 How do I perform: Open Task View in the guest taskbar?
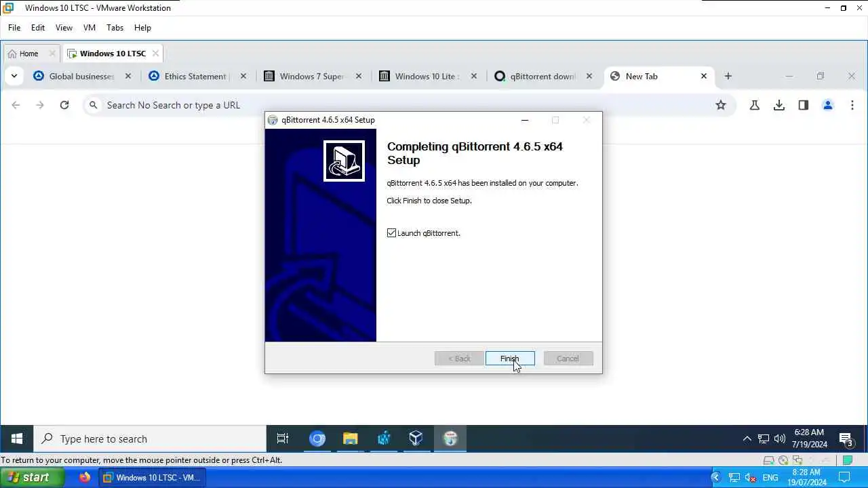pyautogui.click(x=283, y=439)
